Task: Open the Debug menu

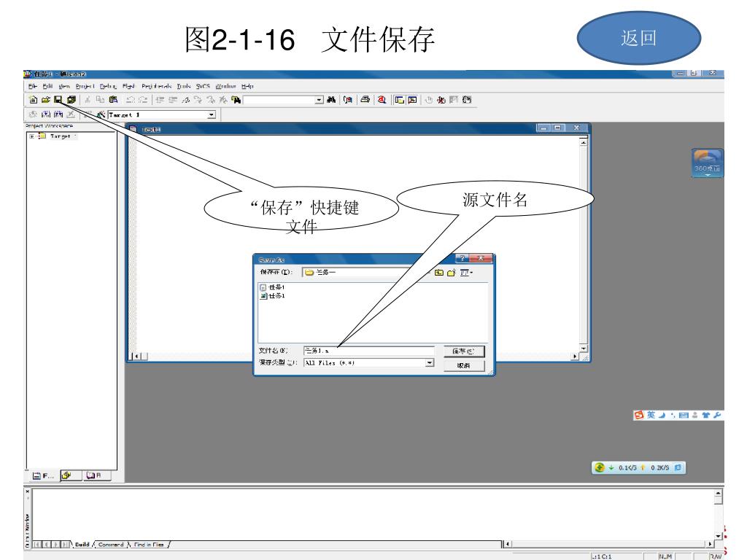Action: 108,86
